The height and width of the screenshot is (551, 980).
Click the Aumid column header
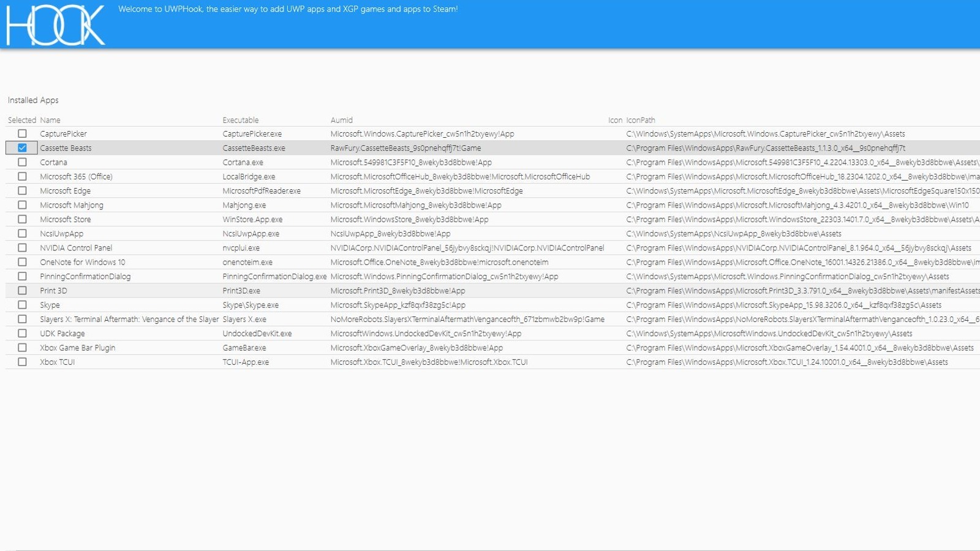341,120
